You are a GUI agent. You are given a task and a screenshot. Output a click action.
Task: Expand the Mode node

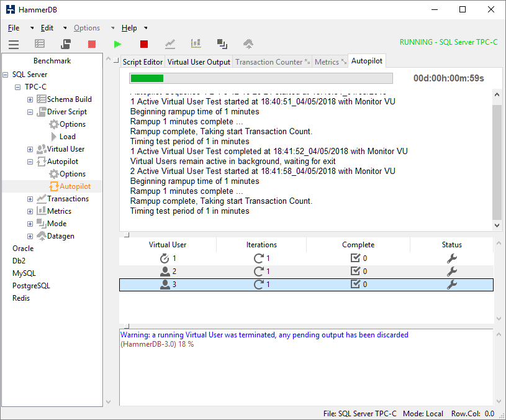pyautogui.click(x=30, y=224)
